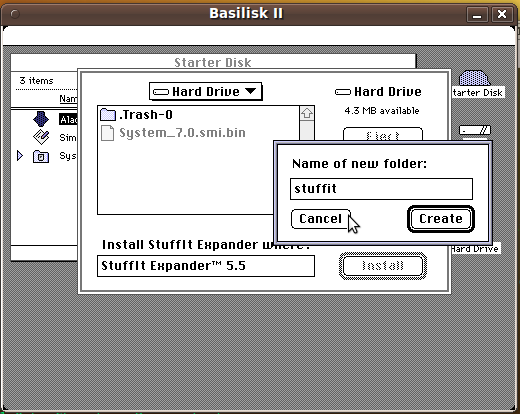The width and height of the screenshot is (520, 414).
Task: Edit the new folder name field
Action: coord(381,189)
